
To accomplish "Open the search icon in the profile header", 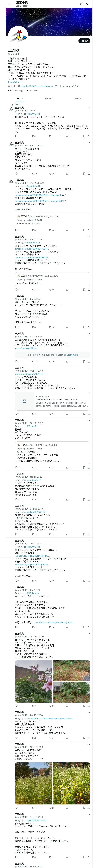I will (x=88, y=4).
